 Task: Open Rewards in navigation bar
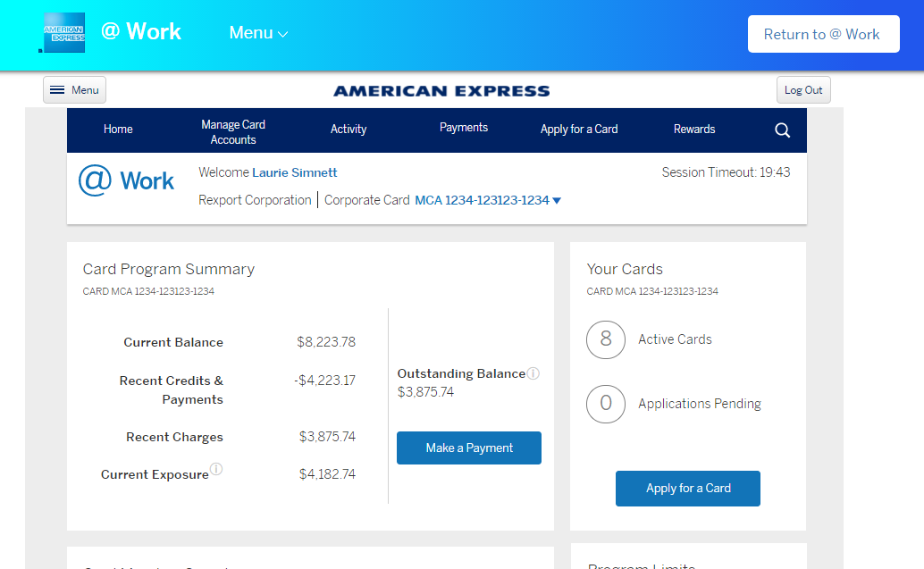coord(694,130)
